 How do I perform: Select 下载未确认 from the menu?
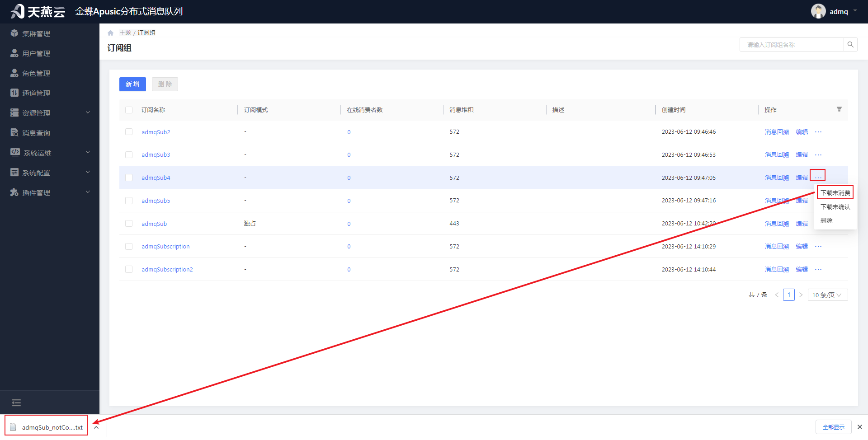(835, 207)
